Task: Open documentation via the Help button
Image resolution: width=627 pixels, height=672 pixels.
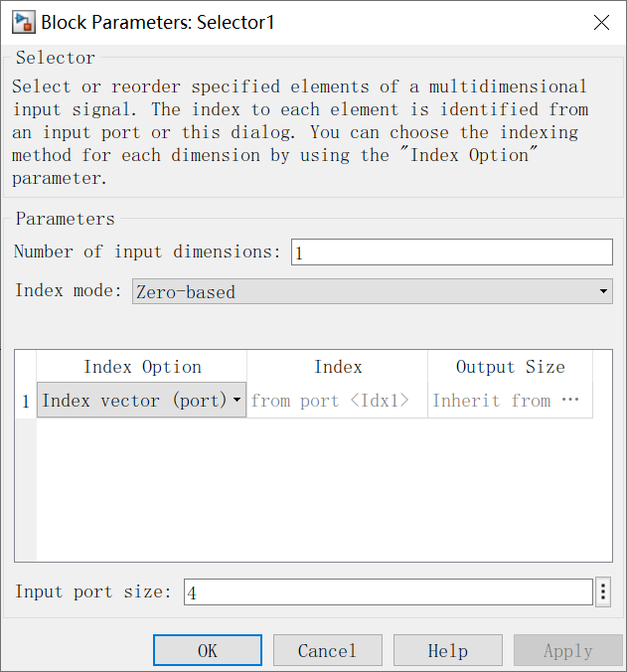Action: pyautogui.click(x=447, y=650)
